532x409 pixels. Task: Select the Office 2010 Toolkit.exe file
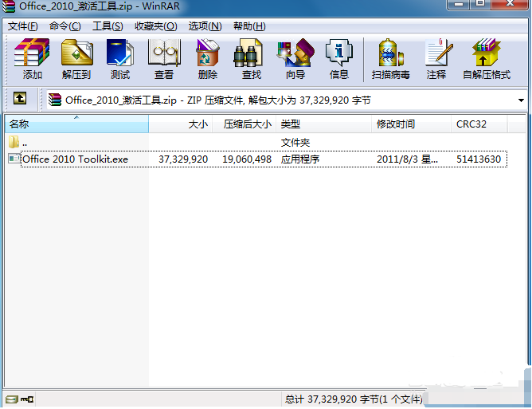coord(75,159)
